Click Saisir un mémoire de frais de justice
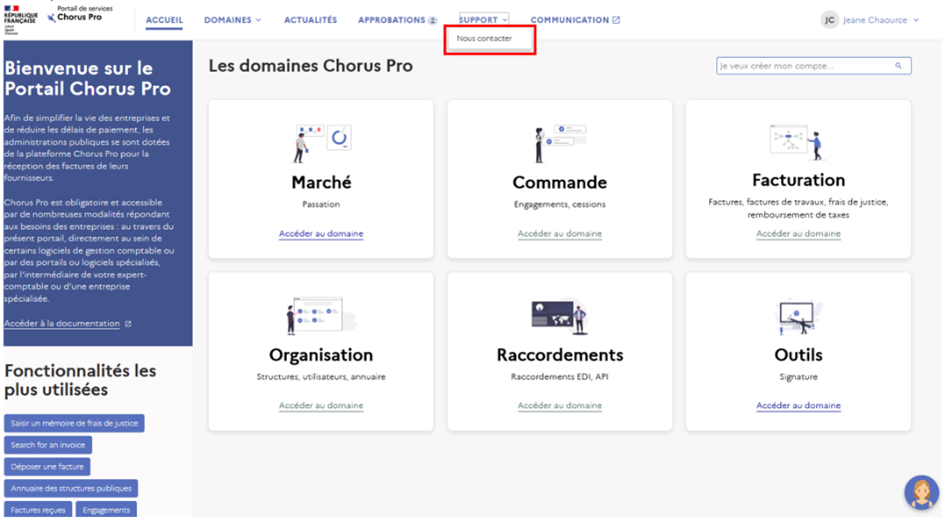This screenshot has height=523, width=945. pyautogui.click(x=74, y=423)
